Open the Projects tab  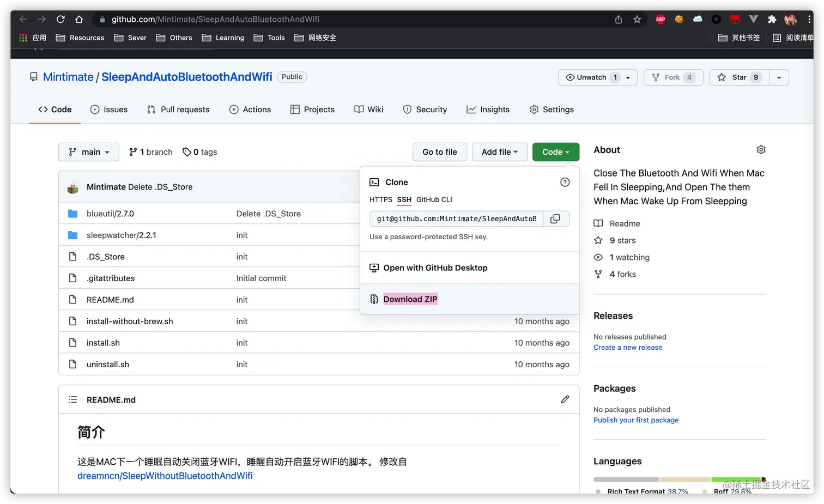tap(312, 110)
